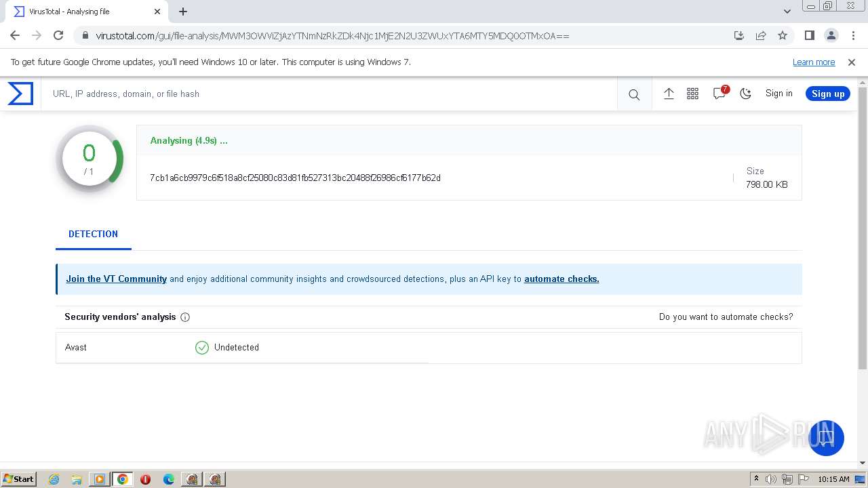Click Do you want to automate checks?
Screen dimensions: 868x488
click(726, 317)
